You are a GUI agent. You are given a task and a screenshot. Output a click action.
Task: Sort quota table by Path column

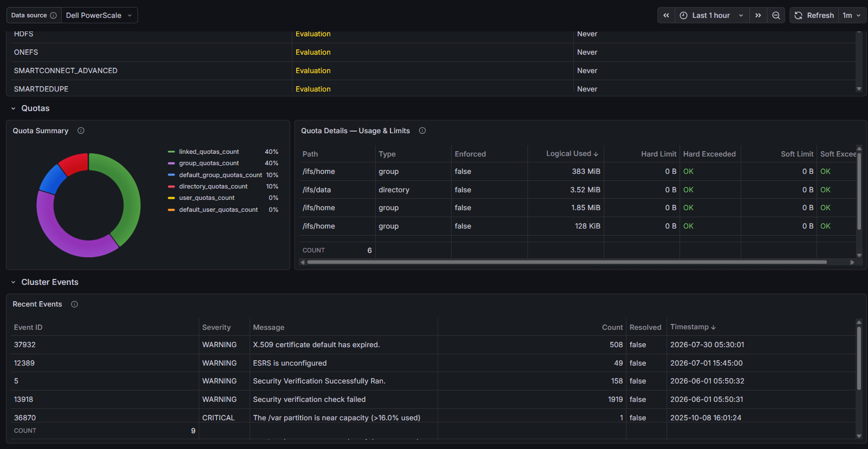310,154
